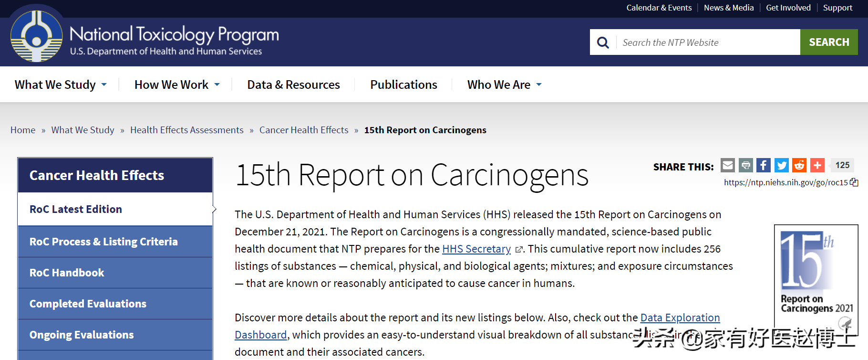Screen dimensions: 868x360
Task: Focus the Search the NTP Website field
Action: tap(708, 42)
